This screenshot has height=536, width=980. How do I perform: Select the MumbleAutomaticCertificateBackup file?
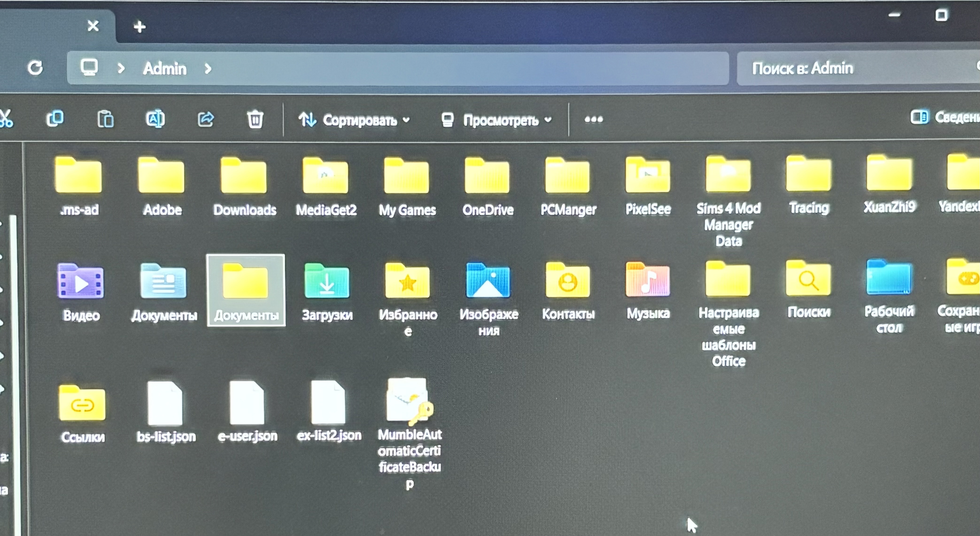409,434
